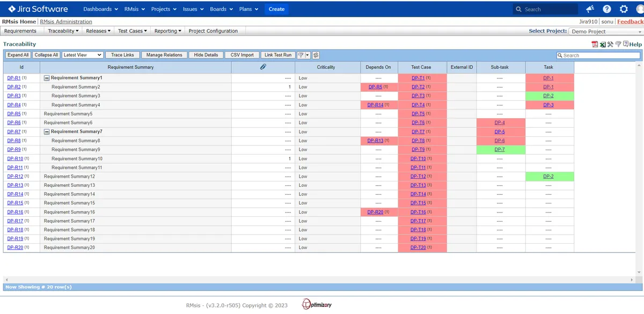
Task: Export traceability to Excel
Action: click(603, 44)
